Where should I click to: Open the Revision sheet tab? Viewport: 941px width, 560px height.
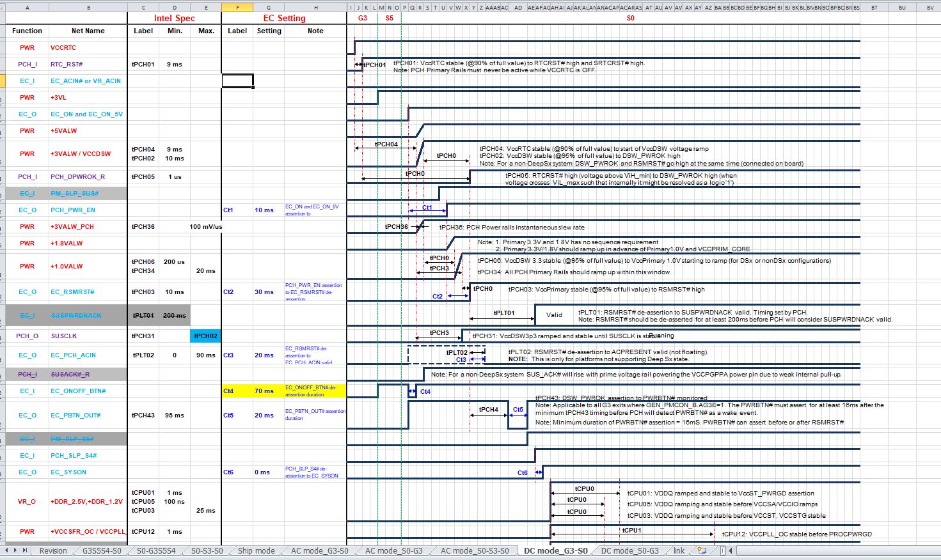[52, 551]
